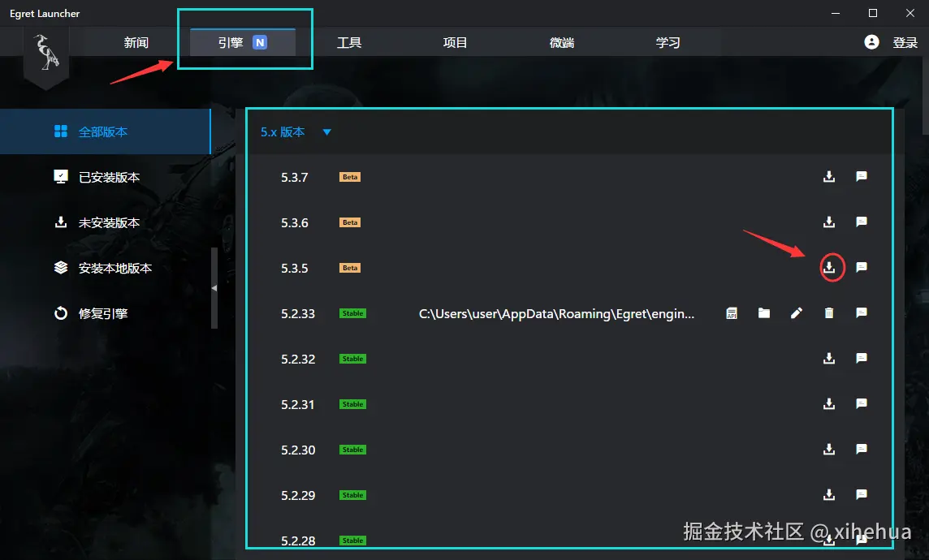
Task: Open release notes for version 5.2.29
Action: coord(862,495)
